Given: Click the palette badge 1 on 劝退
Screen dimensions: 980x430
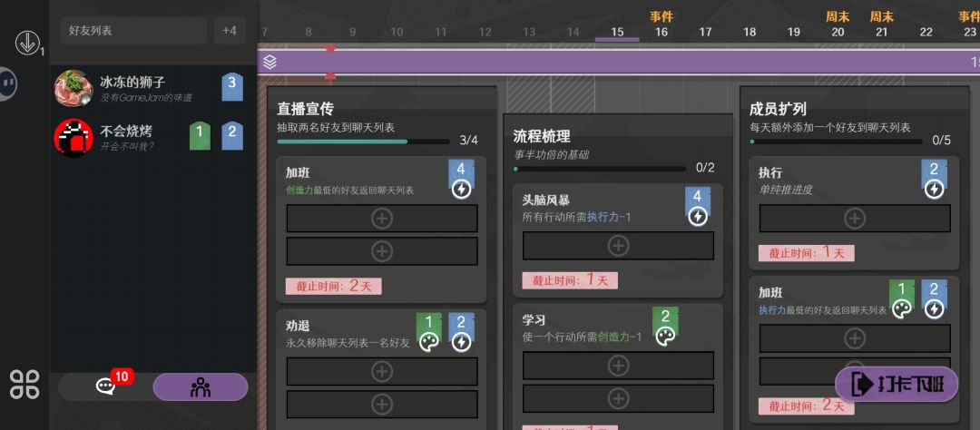Looking at the screenshot, I should click(428, 333).
